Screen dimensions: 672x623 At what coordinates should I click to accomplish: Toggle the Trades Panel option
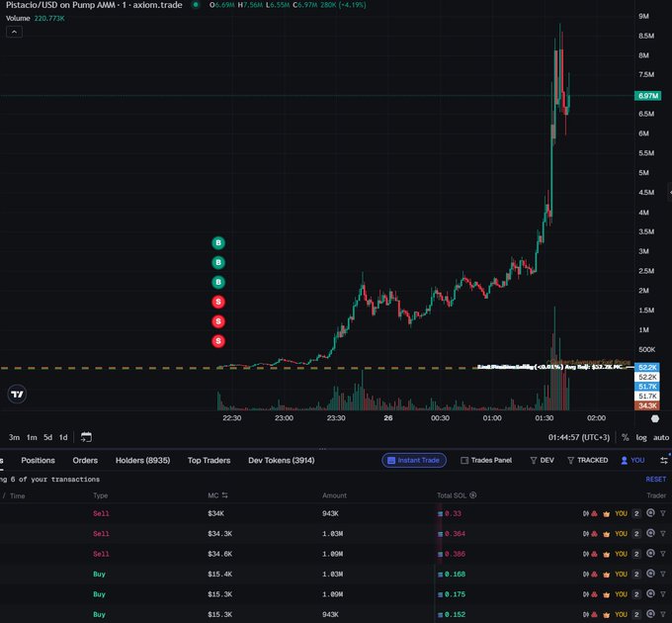pyautogui.click(x=486, y=460)
